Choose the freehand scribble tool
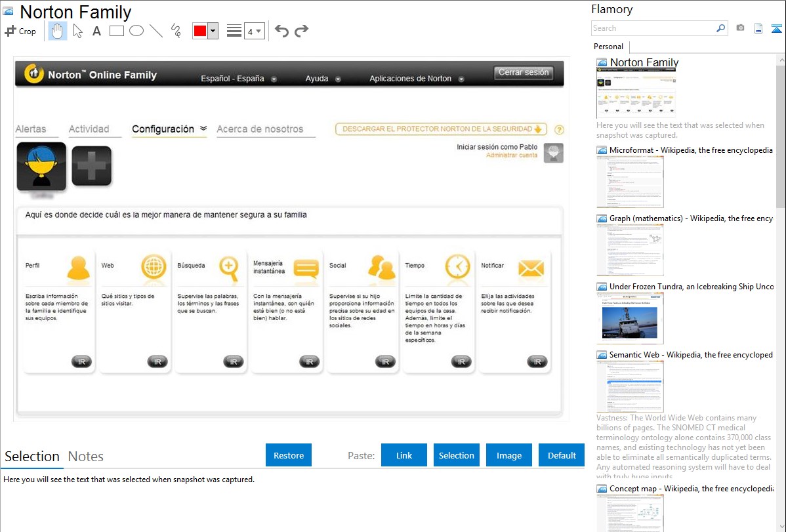The image size is (786, 532). pyautogui.click(x=176, y=31)
